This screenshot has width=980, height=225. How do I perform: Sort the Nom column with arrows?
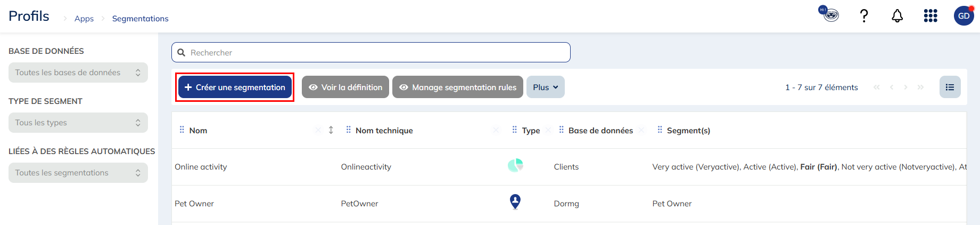tap(331, 130)
